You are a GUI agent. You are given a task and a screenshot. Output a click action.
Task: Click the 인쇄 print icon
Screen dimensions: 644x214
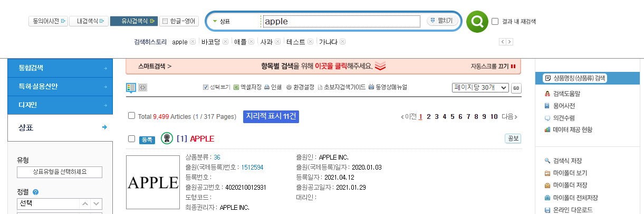click(x=273, y=87)
